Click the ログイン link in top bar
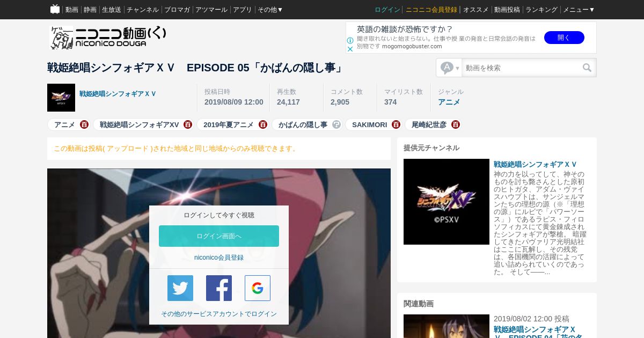This screenshot has width=644, height=338. 387,10
